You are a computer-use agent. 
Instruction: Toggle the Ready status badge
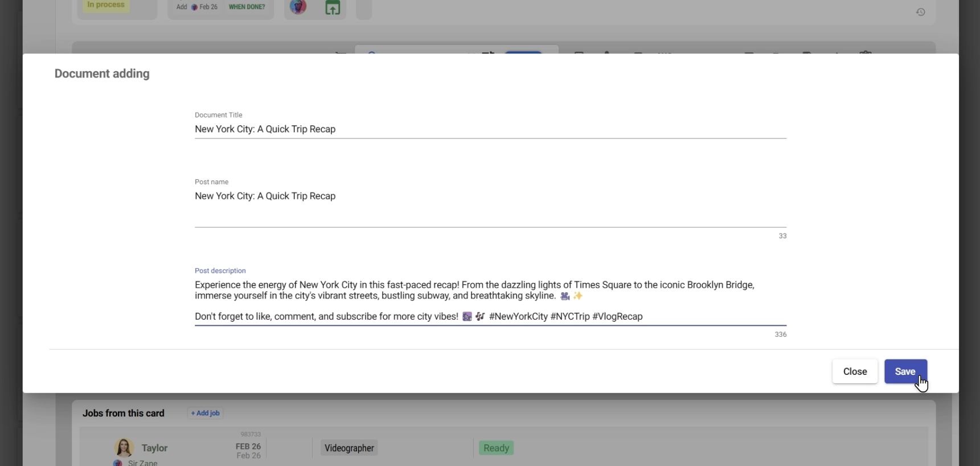click(x=496, y=448)
